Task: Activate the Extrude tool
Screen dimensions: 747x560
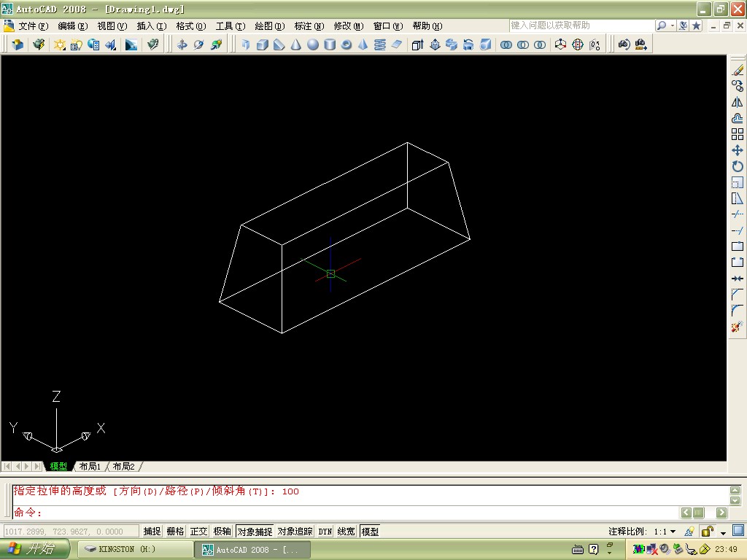Action: click(x=418, y=44)
